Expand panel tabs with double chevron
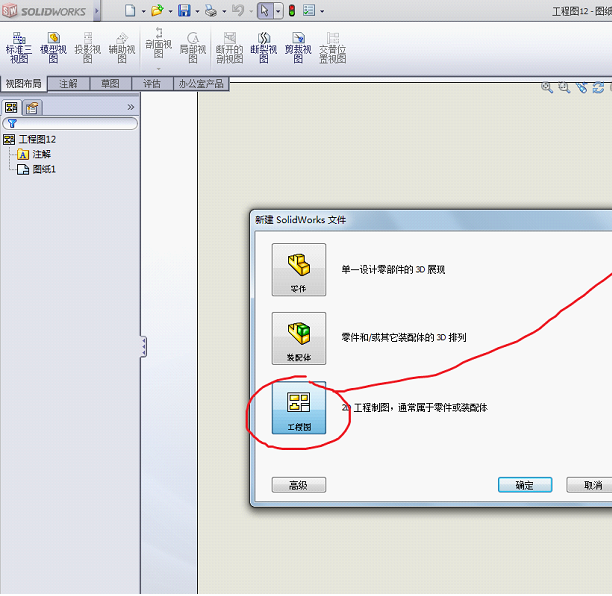 (x=131, y=107)
